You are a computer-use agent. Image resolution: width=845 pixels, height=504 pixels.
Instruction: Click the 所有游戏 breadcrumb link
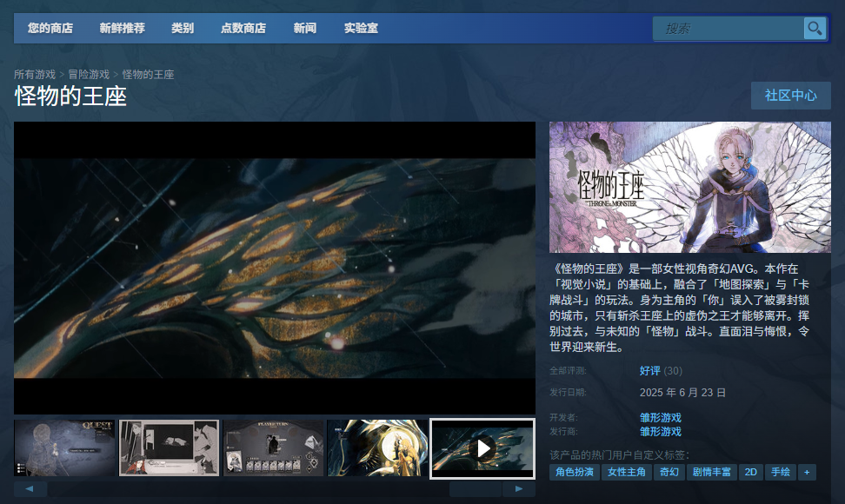click(36, 74)
